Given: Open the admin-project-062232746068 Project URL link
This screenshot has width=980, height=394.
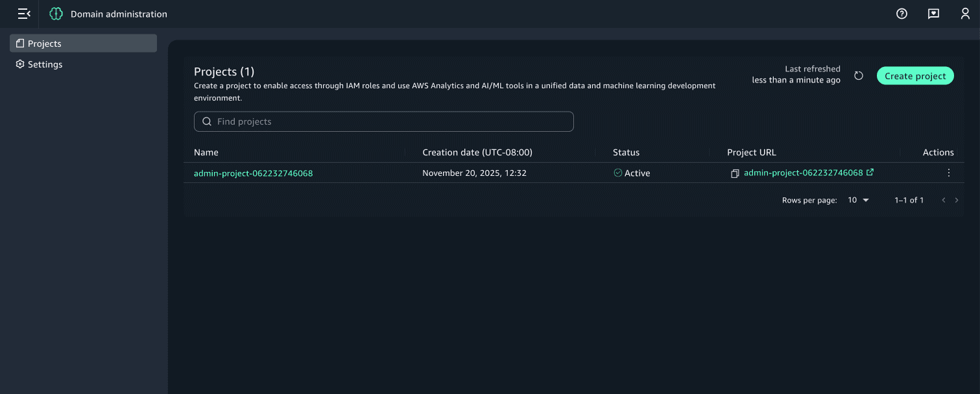Looking at the screenshot, I should coord(809,173).
